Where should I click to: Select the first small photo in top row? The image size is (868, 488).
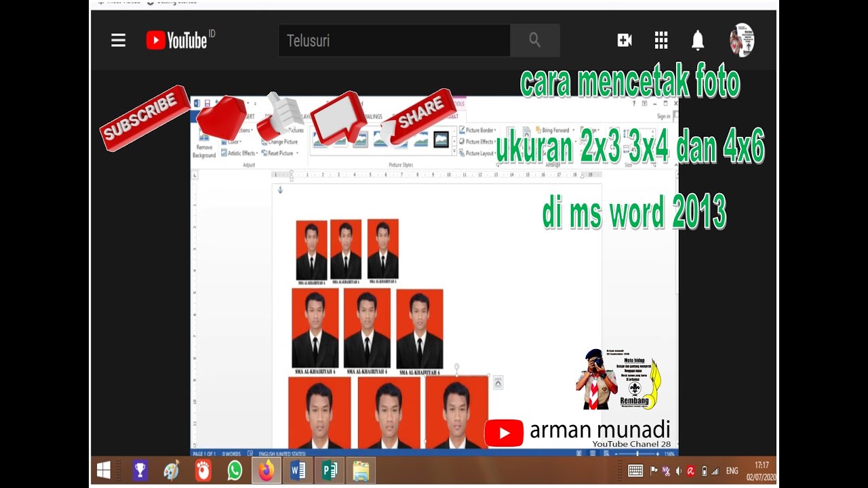point(311,250)
